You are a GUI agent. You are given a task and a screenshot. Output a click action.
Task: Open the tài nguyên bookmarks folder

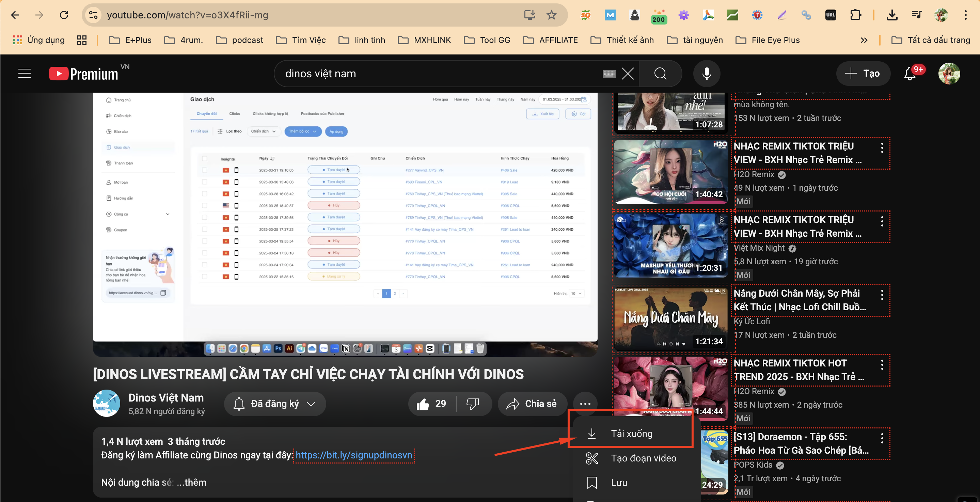695,40
